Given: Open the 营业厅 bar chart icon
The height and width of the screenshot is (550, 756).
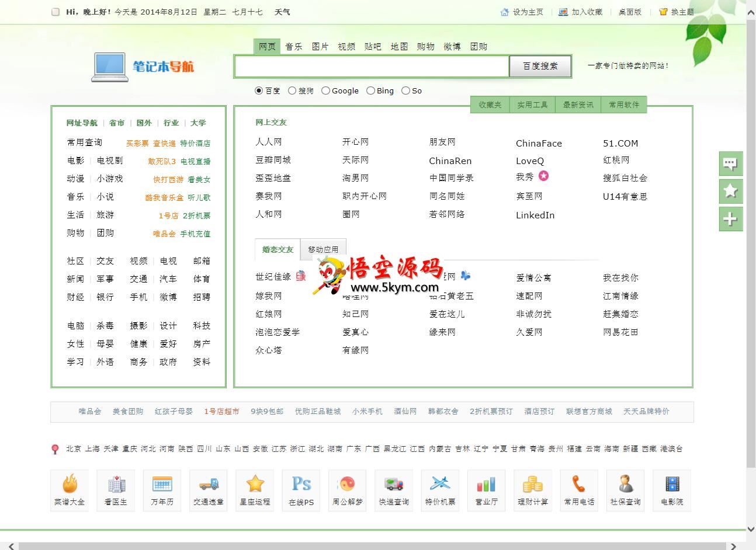Looking at the screenshot, I should coord(486,490).
